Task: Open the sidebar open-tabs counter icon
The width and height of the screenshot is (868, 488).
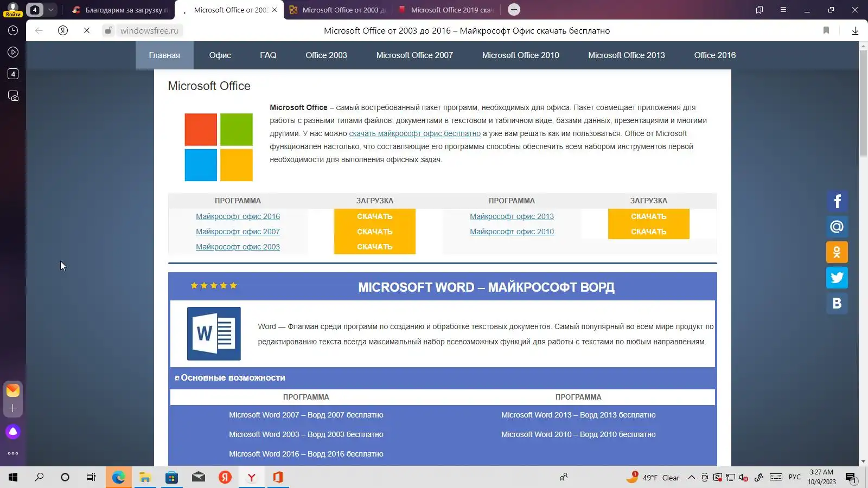Action: [13, 74]
